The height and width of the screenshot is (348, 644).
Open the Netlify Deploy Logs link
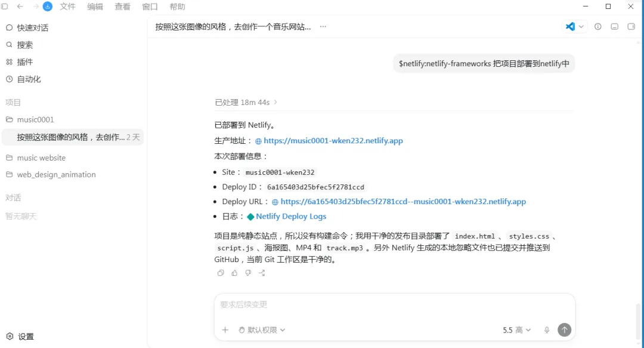(x=291, y=216)
